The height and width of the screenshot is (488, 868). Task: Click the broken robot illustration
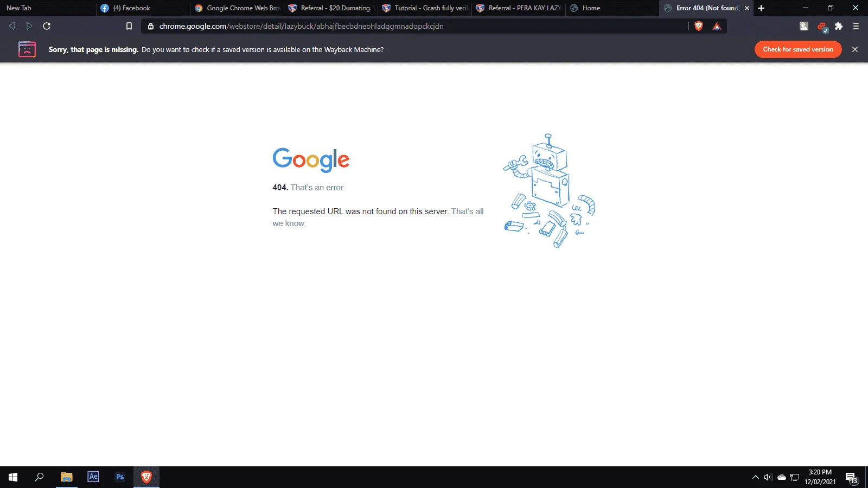pyautogui.click(x=549, y=191)
